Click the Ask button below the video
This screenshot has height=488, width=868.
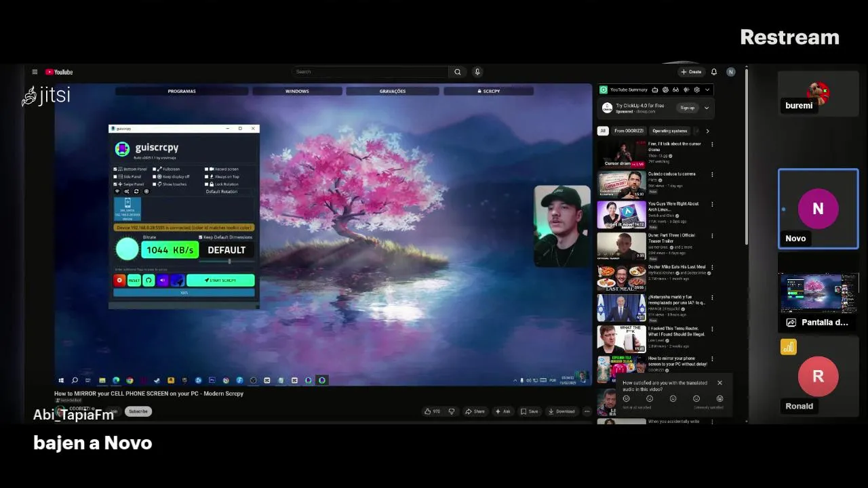(x=503, y=411)
